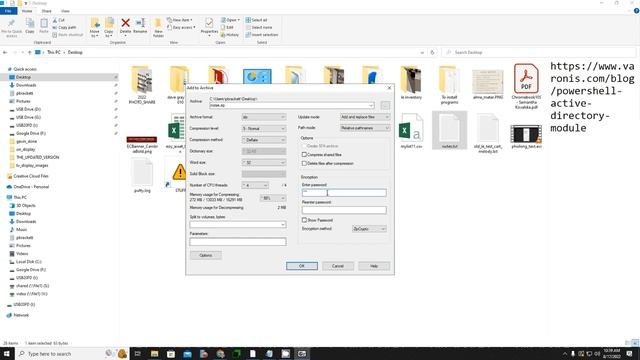The width and height of the screenshot is (640, 360).
Task: Open the Compression method dropdown
Action: pos(264,140)
